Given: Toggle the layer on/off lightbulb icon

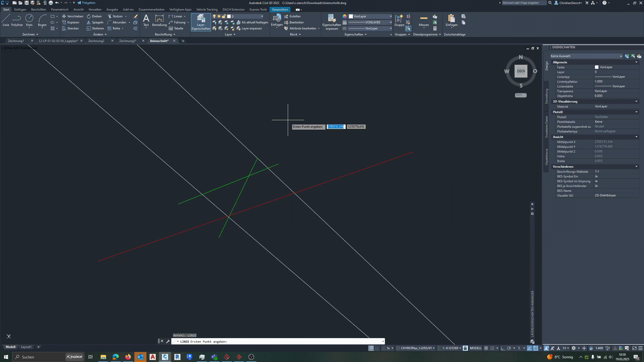Looking at the screenshot, I should [x=214, y=16].
